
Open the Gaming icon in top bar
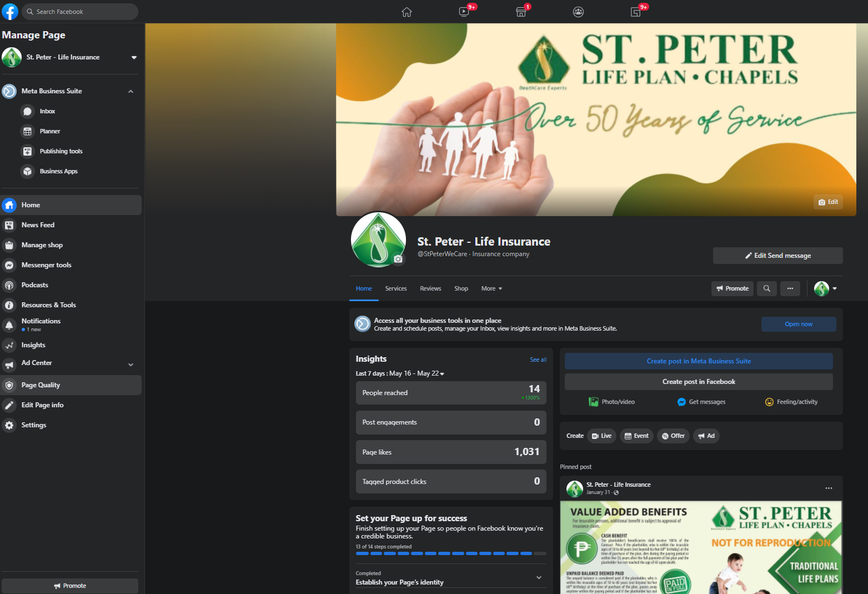pyautogui.click(x=636, y=12)
